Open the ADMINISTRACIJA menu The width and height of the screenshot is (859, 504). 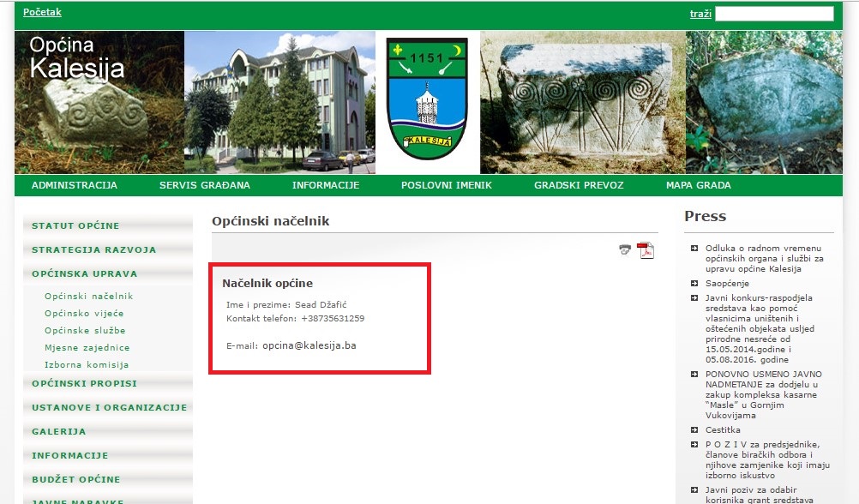(75, 185)
